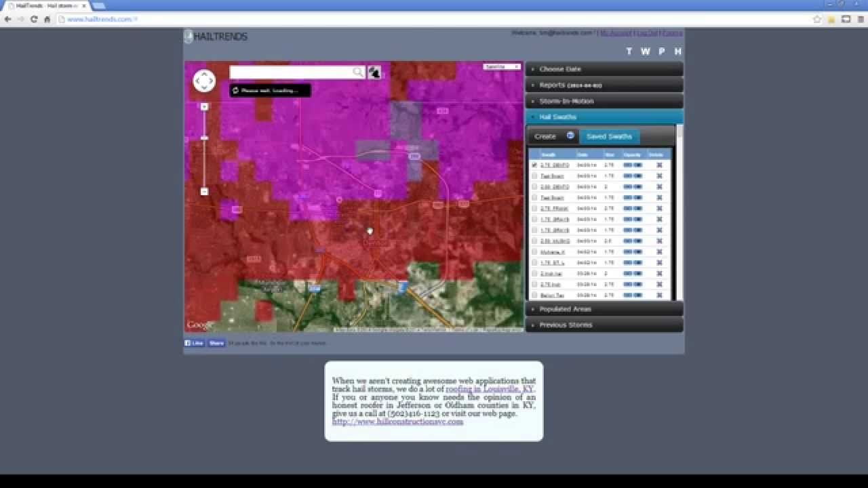Sort by the Date column header
The image size is (868, 488).
582,155
